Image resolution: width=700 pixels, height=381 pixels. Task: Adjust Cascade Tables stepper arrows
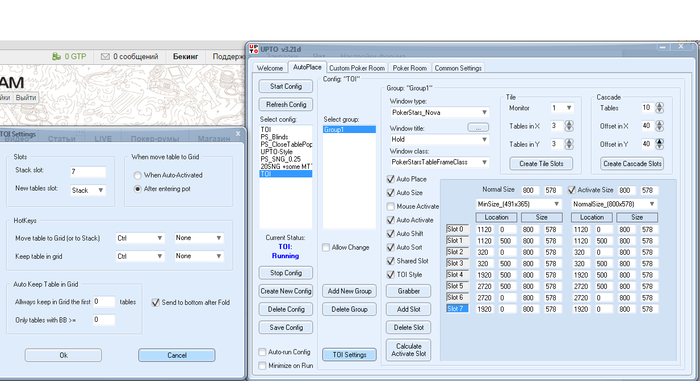659,108
